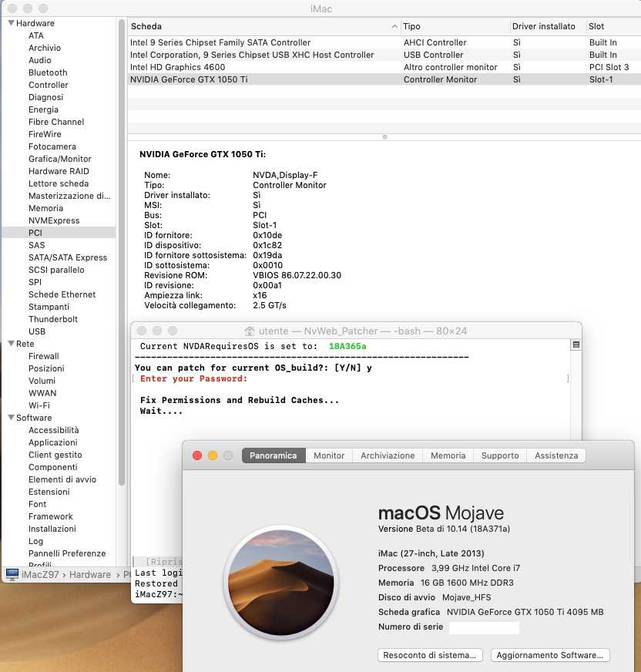Collapse the Hardware section in sidebar

[11, 23]
